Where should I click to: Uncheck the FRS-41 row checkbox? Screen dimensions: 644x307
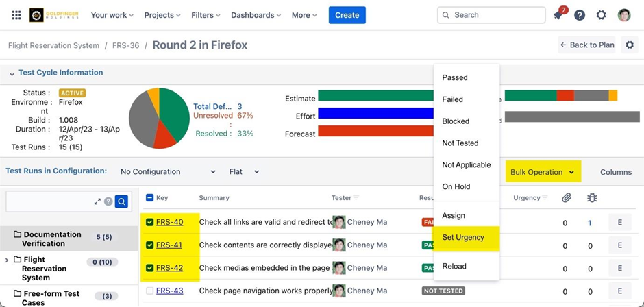click(150, 245)
